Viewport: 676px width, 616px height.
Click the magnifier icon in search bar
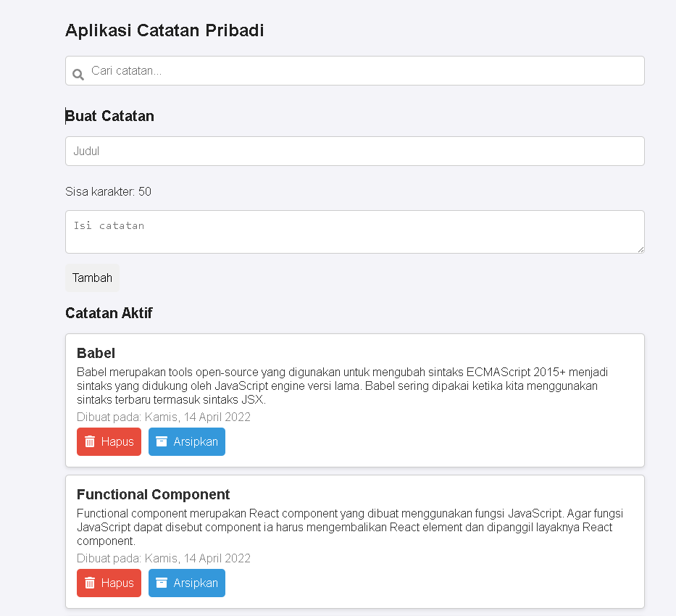coord(78,75)
